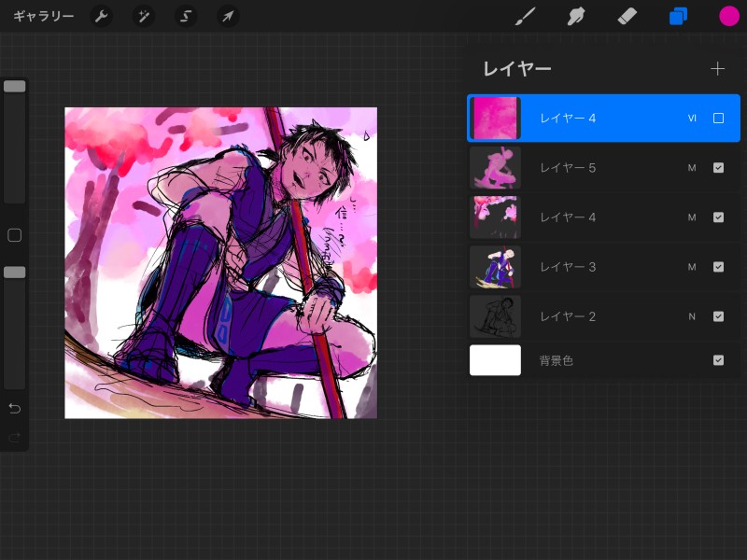Return to ギャラリー
Screen dimensions: 747x560
point(43,17)
